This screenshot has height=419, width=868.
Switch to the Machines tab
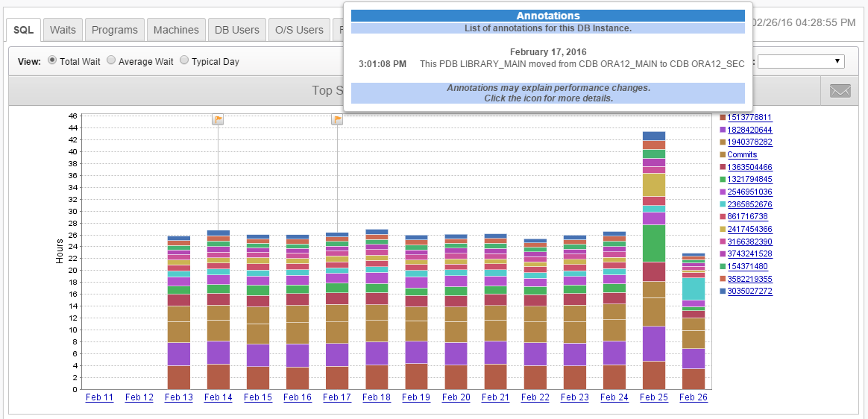coord(176,30)
